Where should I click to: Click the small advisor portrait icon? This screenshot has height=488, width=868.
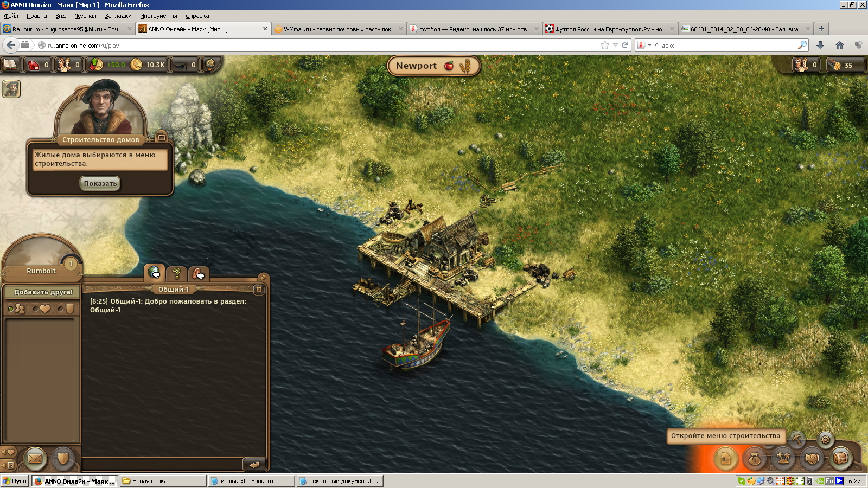coord(11,88)
